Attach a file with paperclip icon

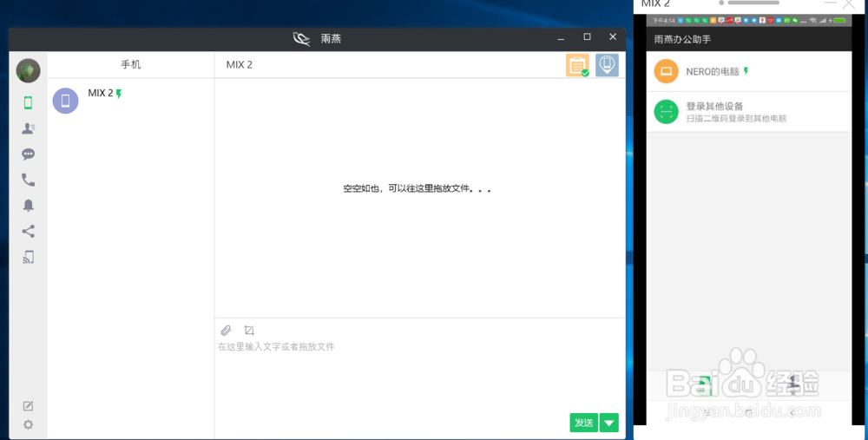point(226,331)
